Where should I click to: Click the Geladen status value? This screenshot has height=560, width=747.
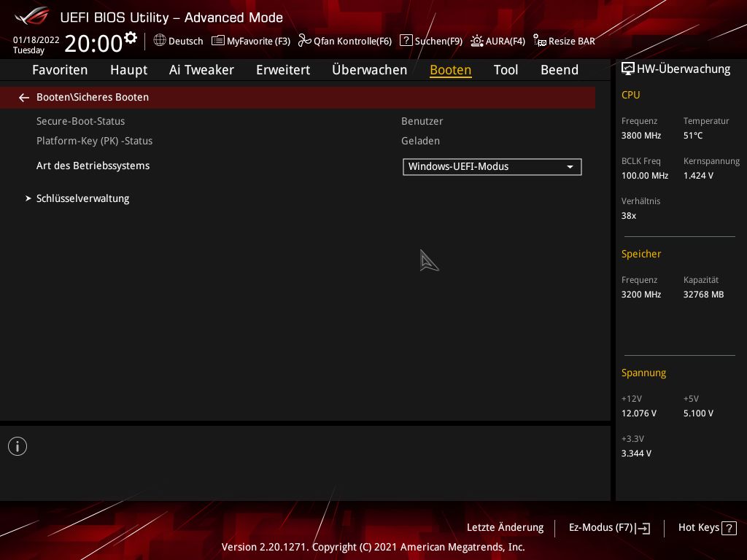point(421,141)
